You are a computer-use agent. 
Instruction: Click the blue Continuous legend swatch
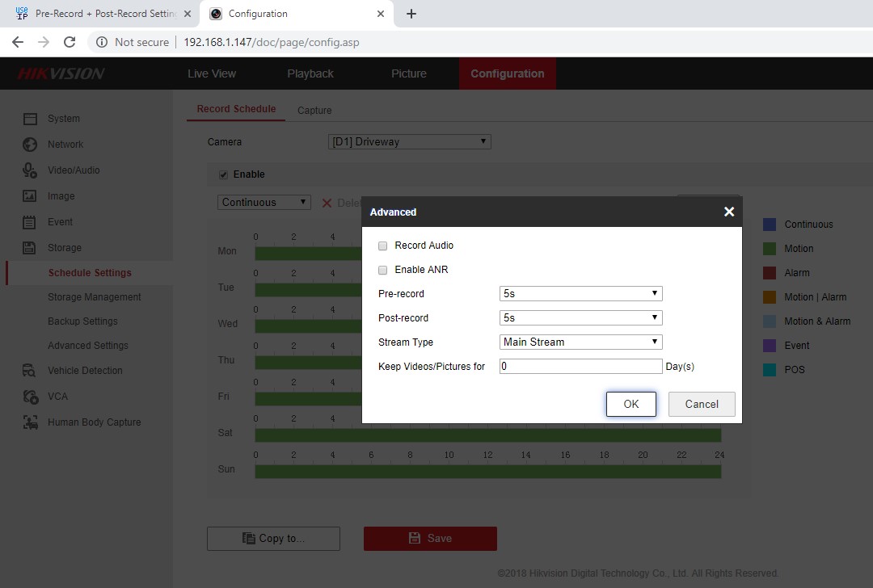770,225
